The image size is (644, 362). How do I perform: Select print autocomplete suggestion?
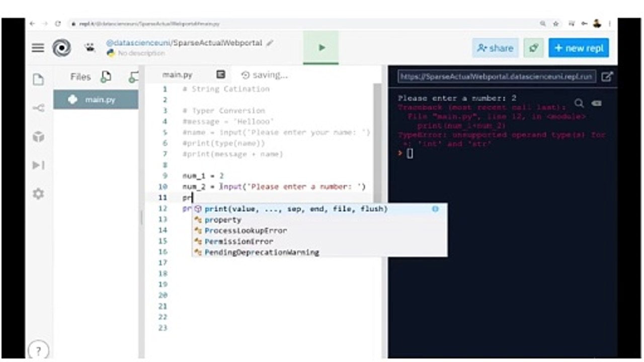tap(320, 209)
